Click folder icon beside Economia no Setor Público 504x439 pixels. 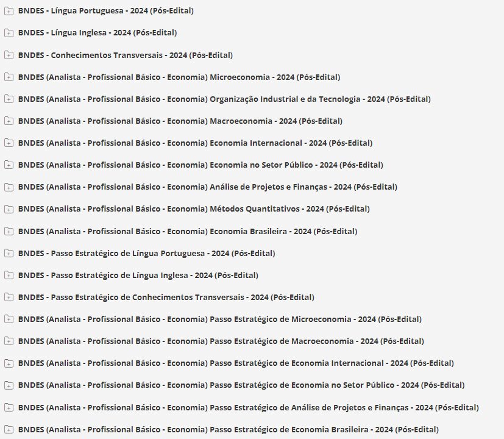coord(9,165)
